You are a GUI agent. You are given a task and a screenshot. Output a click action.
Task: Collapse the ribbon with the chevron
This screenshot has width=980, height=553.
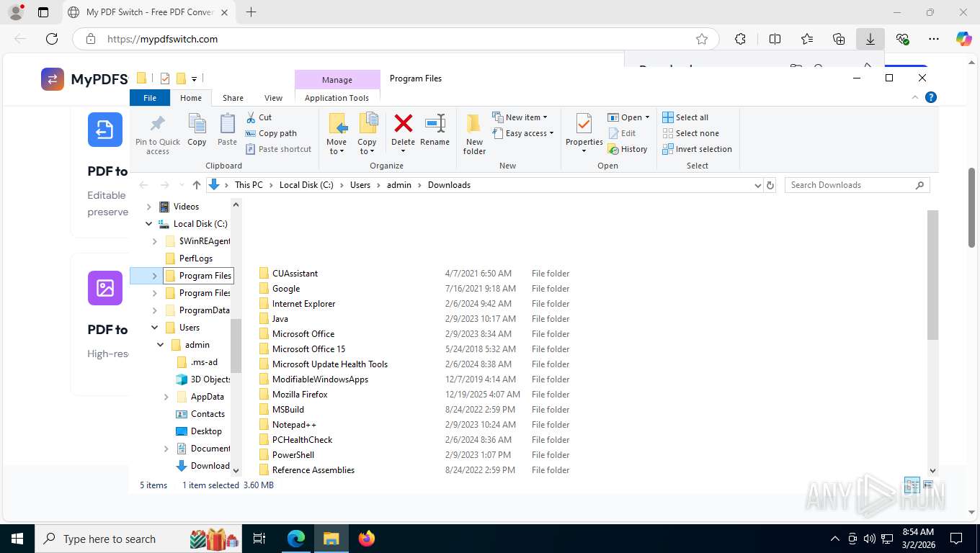[915, 97]
